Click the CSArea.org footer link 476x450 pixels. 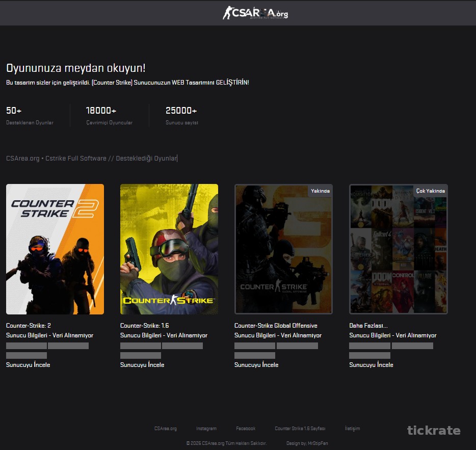coord(165,429)
